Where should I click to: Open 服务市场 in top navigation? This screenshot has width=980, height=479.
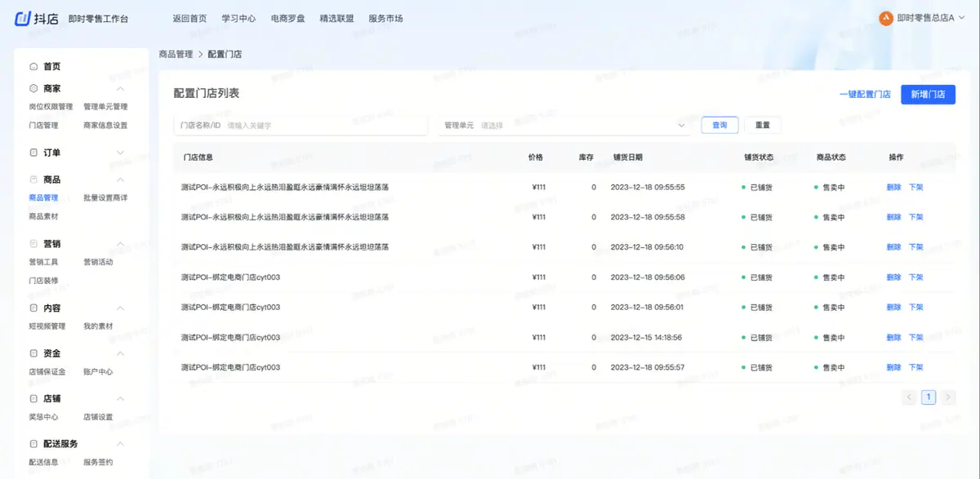[x=385, y=18]
